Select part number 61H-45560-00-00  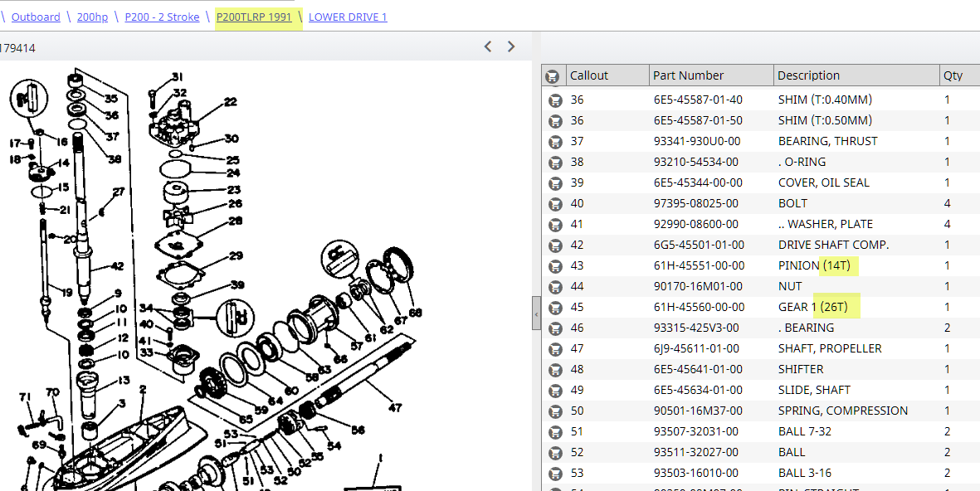tap(700, 307)
